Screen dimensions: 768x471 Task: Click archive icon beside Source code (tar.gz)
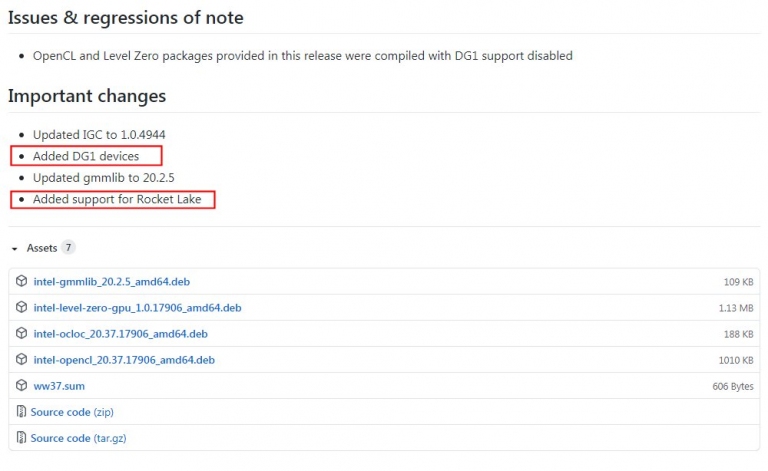tap(21, 437)
